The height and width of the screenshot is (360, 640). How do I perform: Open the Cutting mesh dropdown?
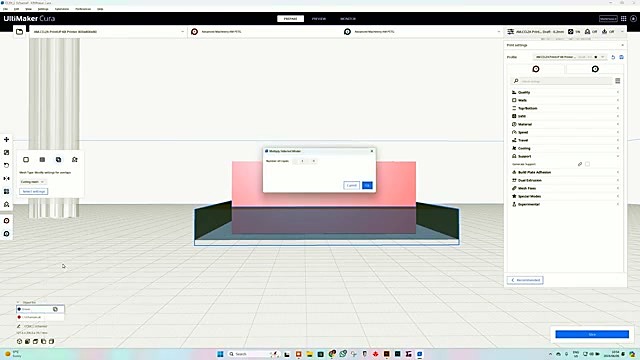pyautogui.click(x=32, y=182)
